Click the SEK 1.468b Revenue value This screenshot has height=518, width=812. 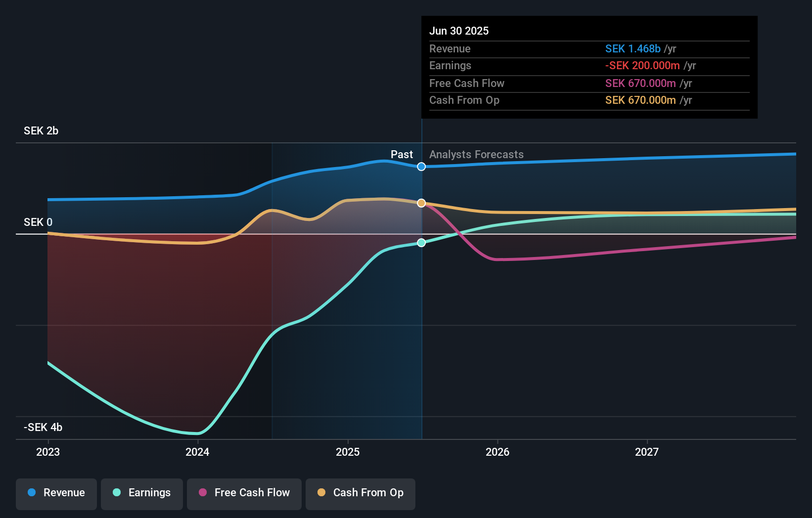point(633,48)
